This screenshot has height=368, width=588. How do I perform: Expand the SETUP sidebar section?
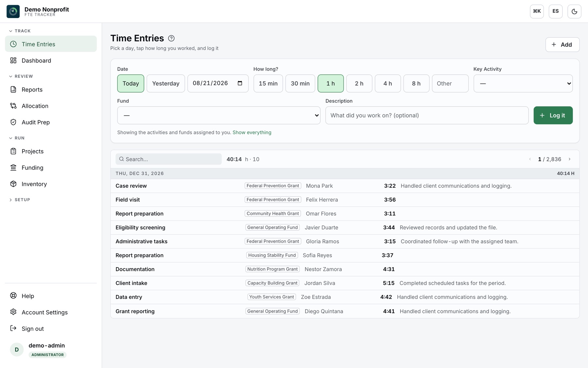[x=20, y=200]
